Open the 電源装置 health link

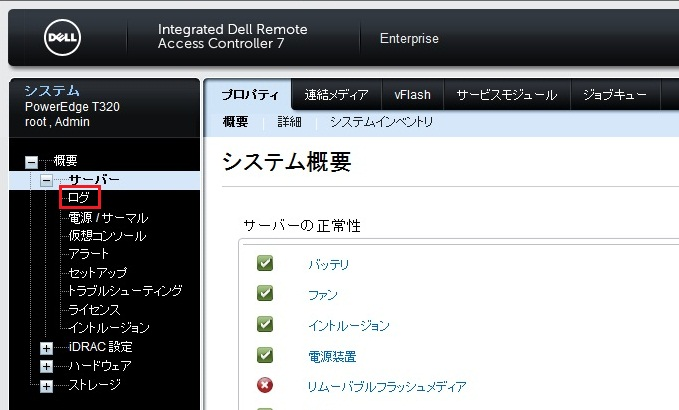click(332, 356)
